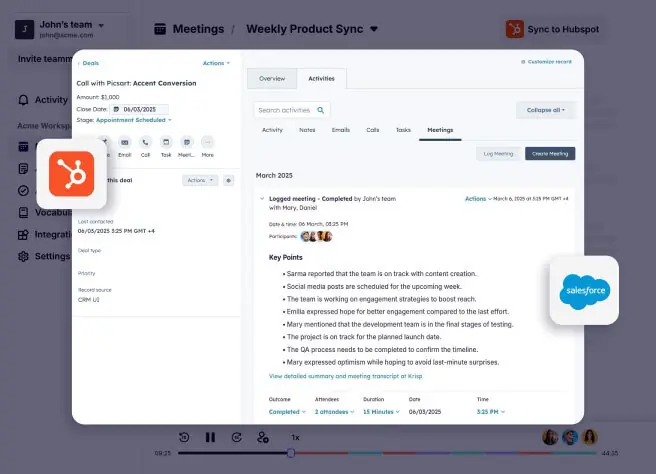Image resolution: width=656 pixels, height=474 pixels.
Task: Click the Search activities field
Action: pos(292,110)
